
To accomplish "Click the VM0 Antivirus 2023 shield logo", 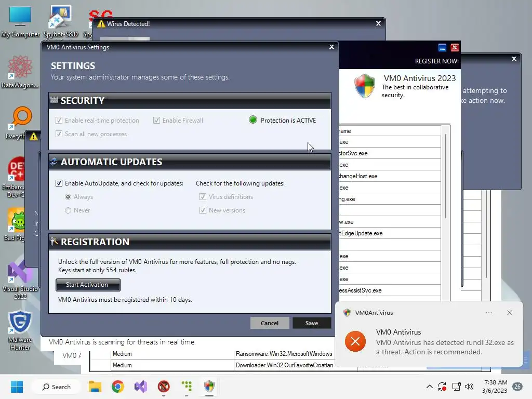I will pyautogui.click(x=365, y=86).
